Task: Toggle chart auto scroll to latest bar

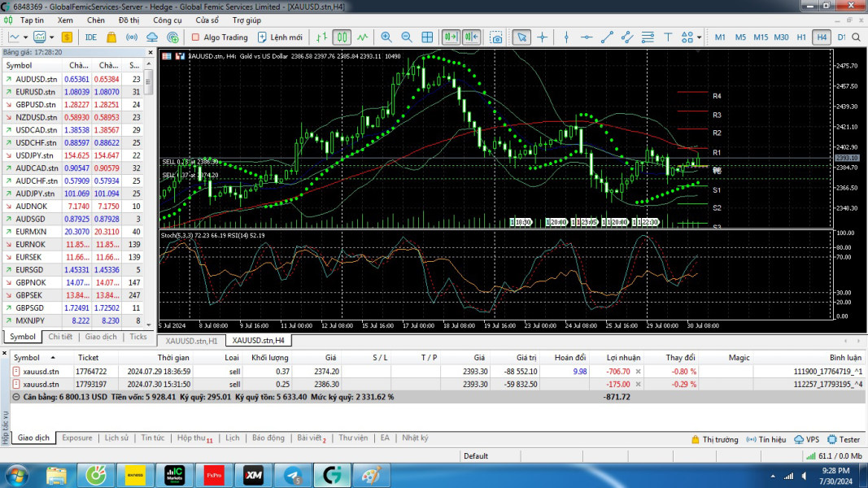Action: coord(451,37)
